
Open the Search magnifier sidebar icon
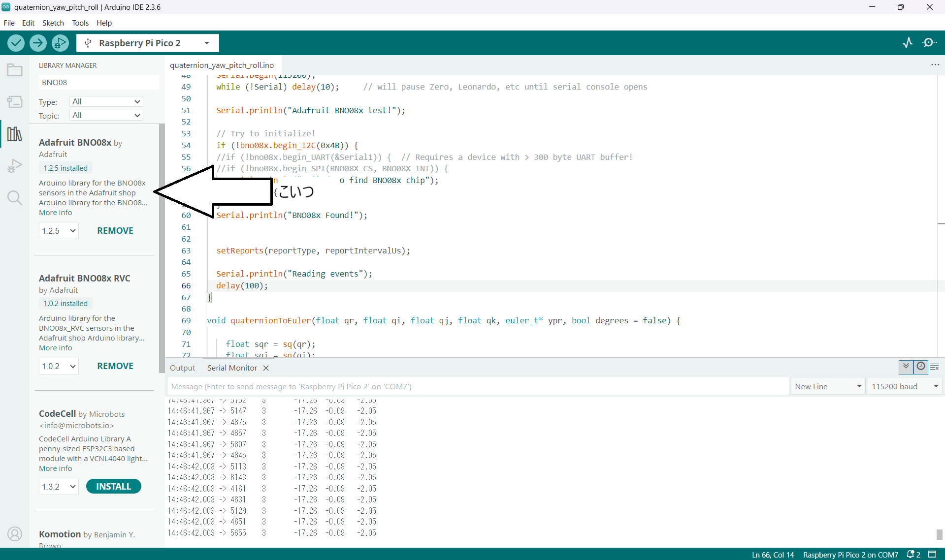click(15, 198)
